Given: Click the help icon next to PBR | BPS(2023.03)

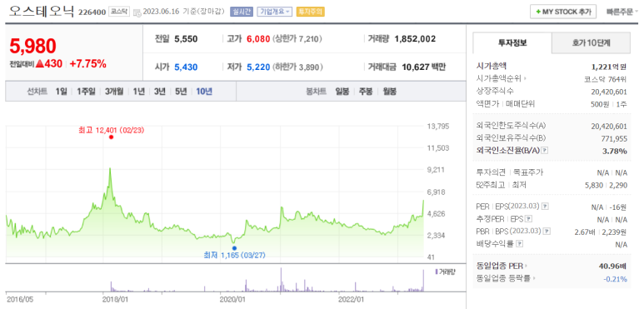Looking at the screenshot, I should point(547,232).
